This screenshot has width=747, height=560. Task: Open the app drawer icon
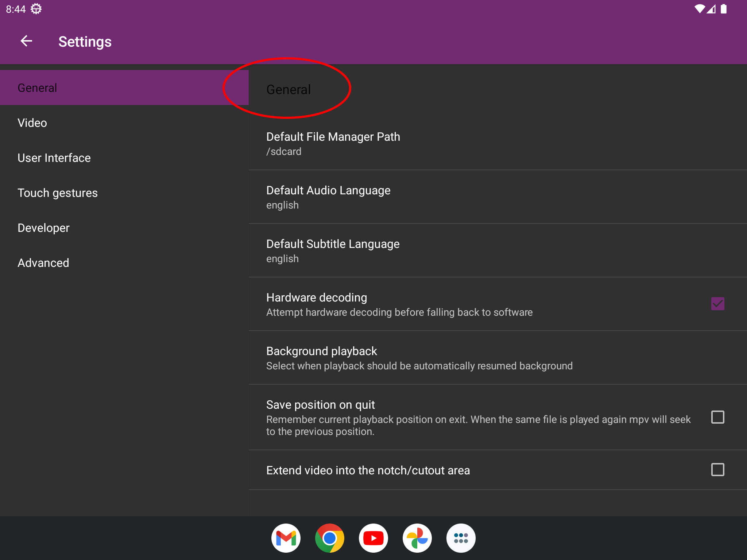click(x=461, y=538)
